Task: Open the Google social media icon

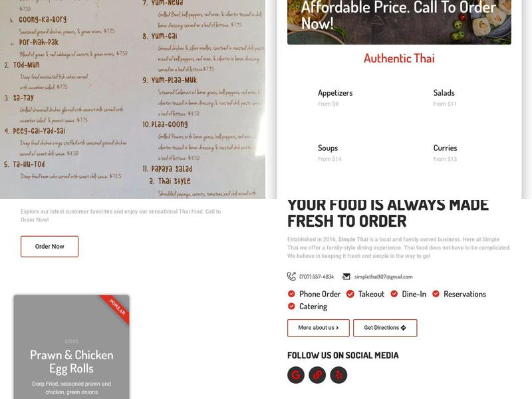Action: click(296, 375)
